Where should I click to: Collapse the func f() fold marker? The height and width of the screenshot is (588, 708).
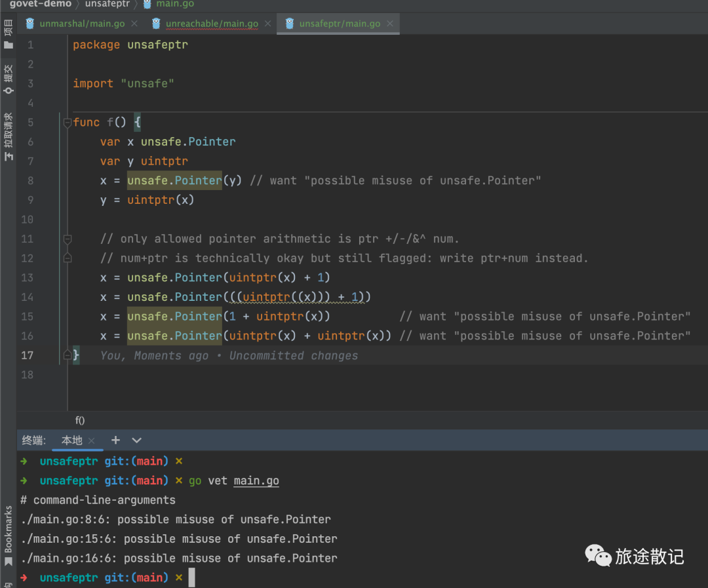coord(68,123)
